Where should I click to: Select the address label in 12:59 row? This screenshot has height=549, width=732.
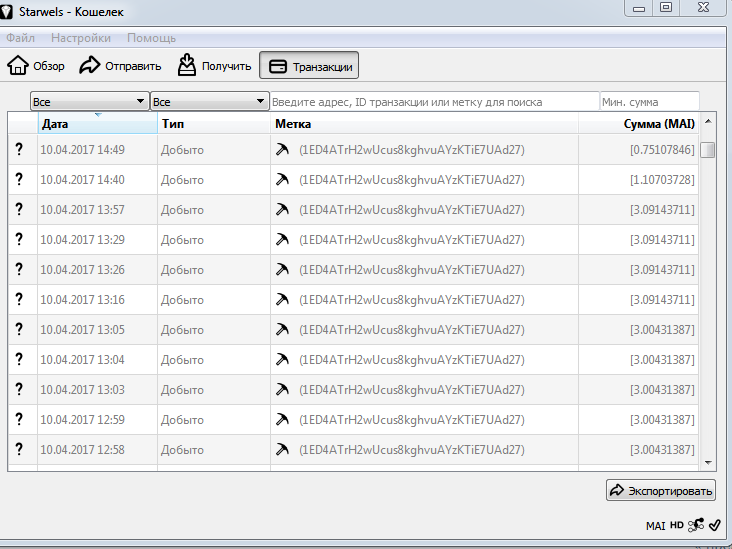412,420
